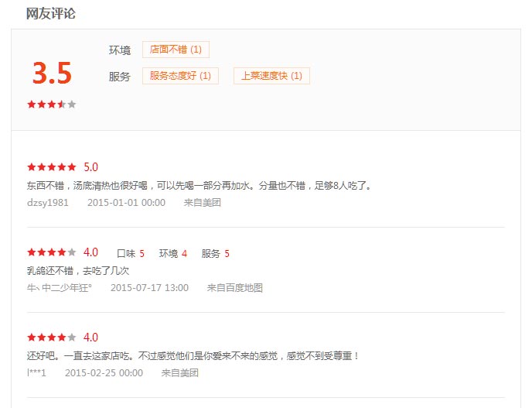Click 来自美团 under l***1's review
Screen dimensions: 532x408
180,373
